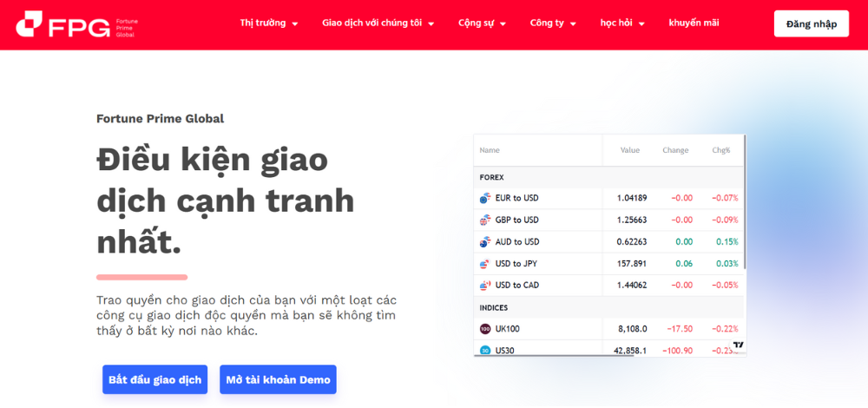Click the Change column header
The width and height of the screenshot is (868, 408).
point(675,150)
